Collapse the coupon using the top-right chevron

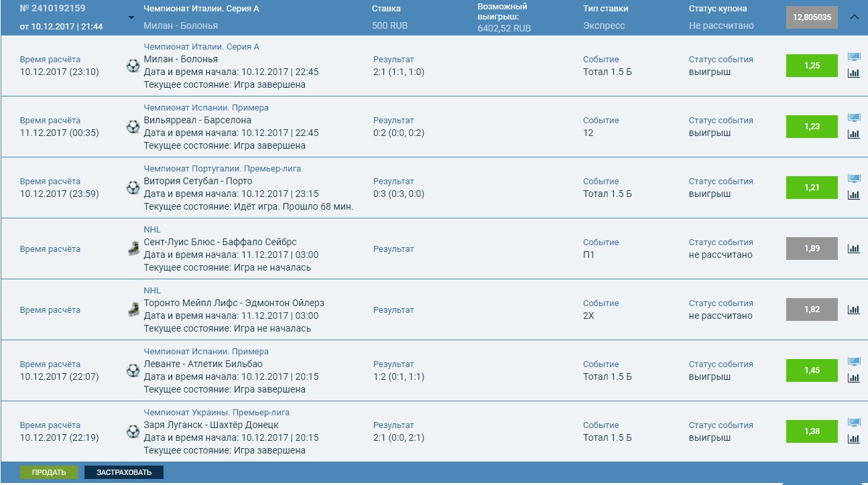click(855, 17)
